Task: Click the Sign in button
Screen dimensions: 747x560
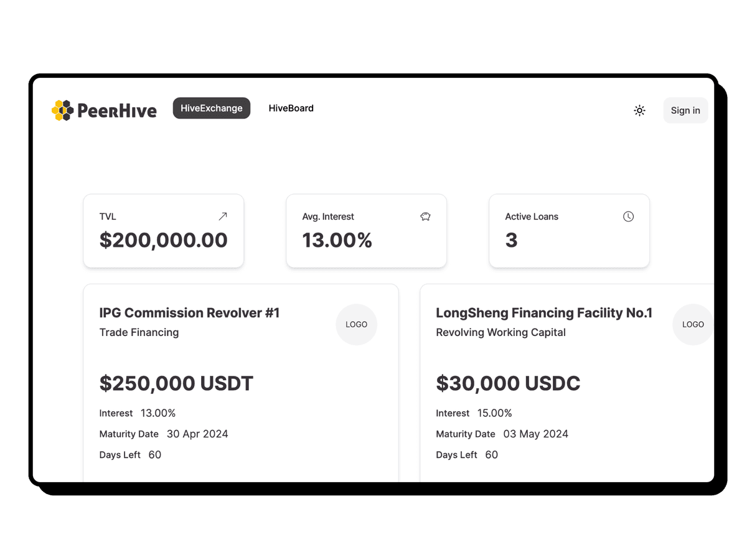Action: 685,110
